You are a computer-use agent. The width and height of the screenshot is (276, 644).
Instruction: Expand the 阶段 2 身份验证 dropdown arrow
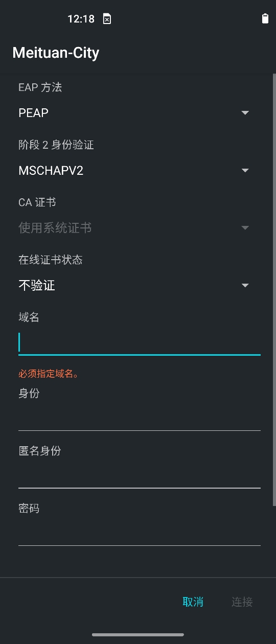[x=245, y=170]
